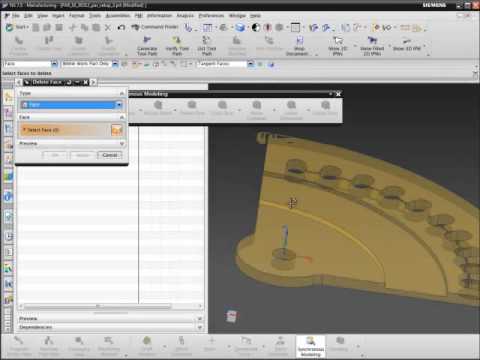
Task: Click the Delete X icon in toolbar
Action: coord(108,27)
